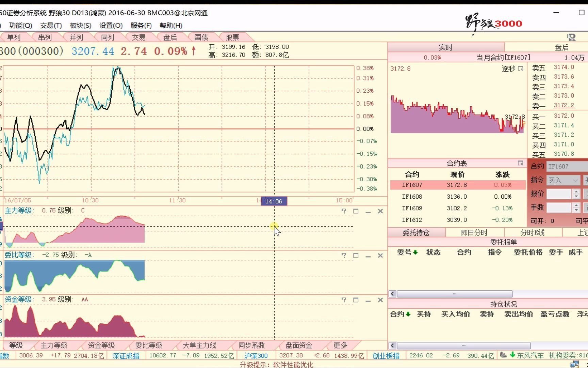Screen dimensions: 588x368
Task: Open the 即日分时 tab
Action: click(x=474, y=232)
